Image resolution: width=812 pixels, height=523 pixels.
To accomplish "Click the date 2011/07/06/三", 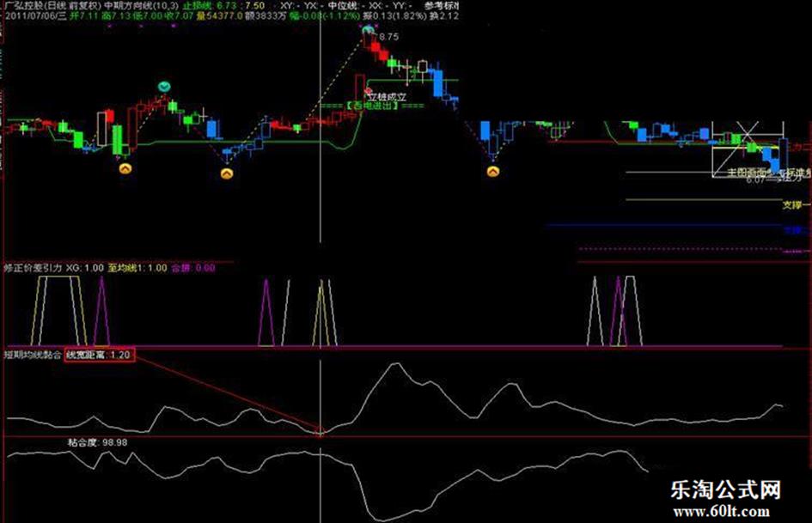I will pyautogui.click(x=36, y=15).
